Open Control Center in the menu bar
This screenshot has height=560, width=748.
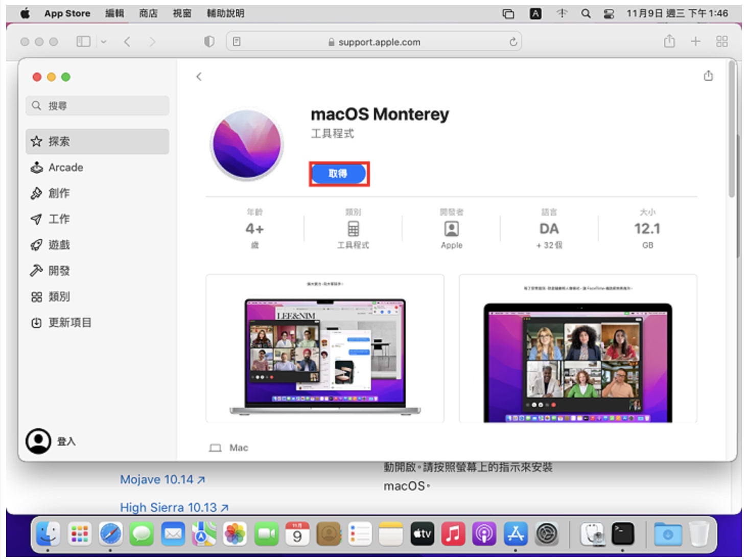coord(609,14)
